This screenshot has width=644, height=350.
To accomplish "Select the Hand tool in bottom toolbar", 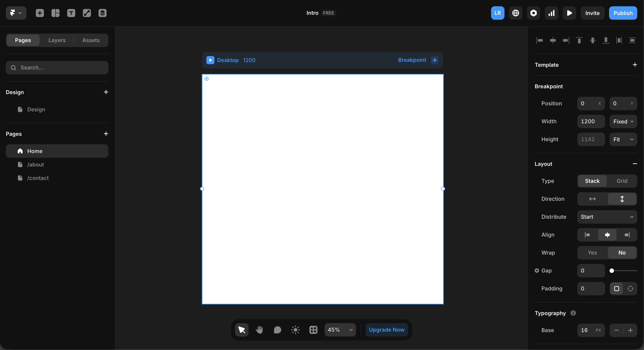I will [259, 330].
